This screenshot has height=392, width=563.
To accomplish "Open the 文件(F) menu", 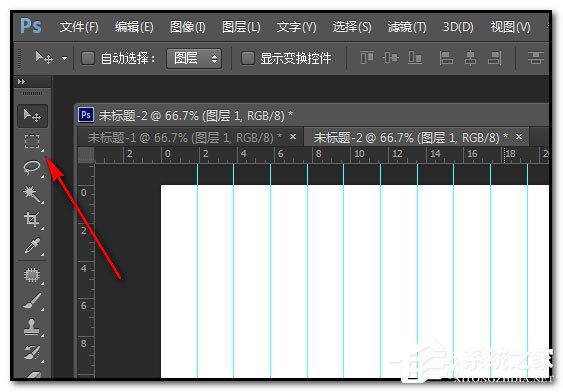I will click(79, 27).
